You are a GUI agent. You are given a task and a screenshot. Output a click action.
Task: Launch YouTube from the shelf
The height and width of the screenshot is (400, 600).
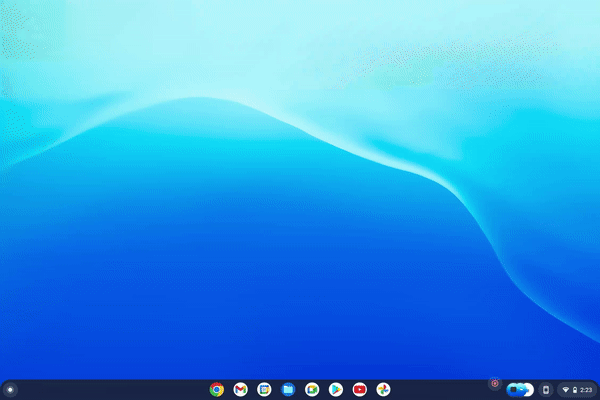click(359, 389)
